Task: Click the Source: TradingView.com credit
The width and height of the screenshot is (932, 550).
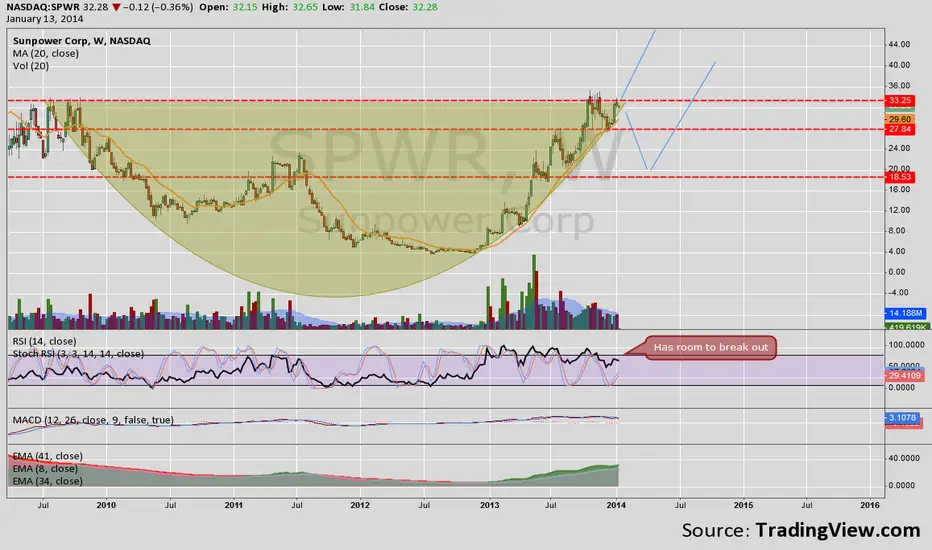Action: (801, 530)
